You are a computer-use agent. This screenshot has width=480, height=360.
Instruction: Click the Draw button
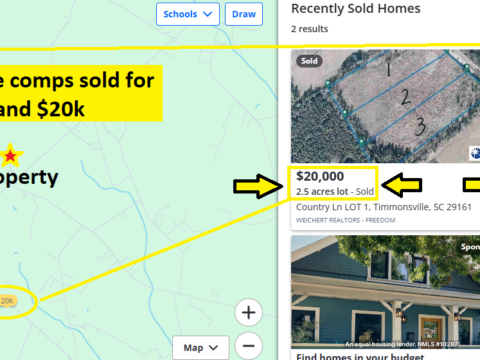point(244,14)
